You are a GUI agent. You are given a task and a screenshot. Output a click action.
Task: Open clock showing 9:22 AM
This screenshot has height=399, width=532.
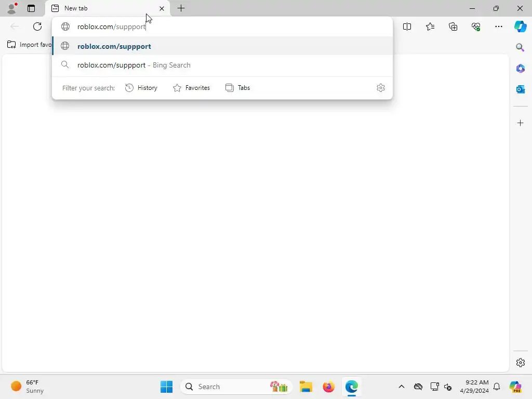click(x=474, y=387)
